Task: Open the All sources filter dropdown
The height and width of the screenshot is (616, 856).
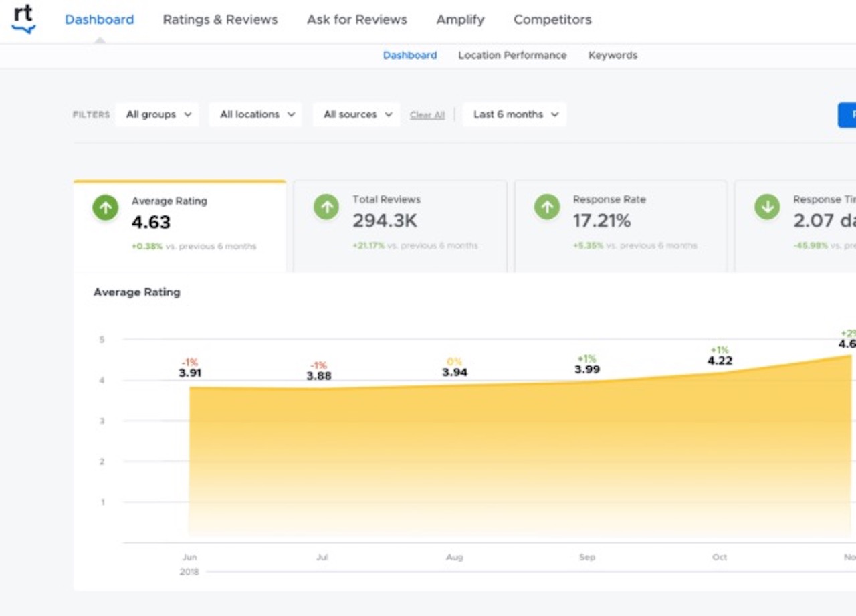Action: pos(356,114)
